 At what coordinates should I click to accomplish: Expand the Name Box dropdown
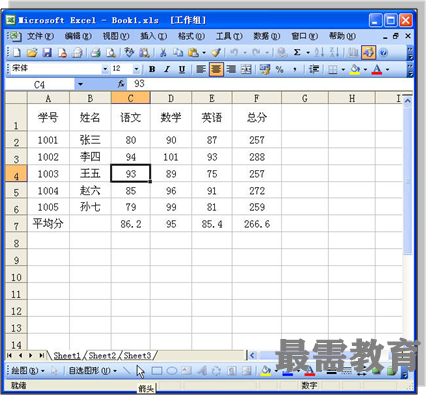point(80,84)
